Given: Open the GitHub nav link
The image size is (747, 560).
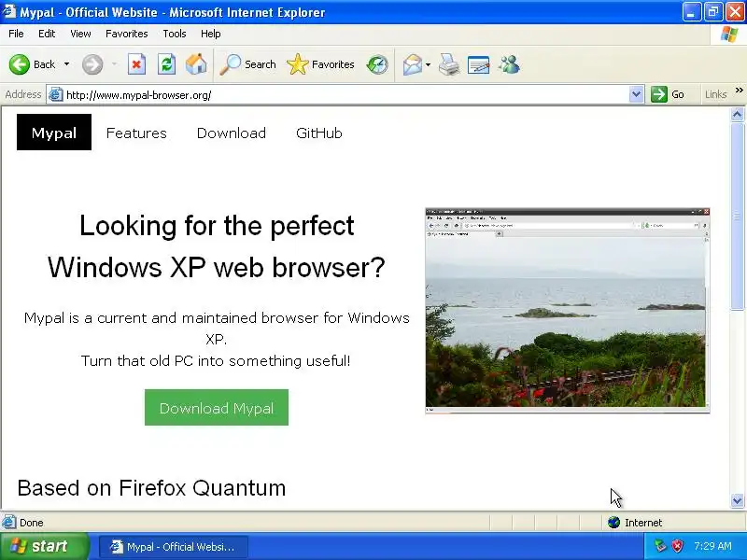Looking at the screenshot, I should (319, 133).
